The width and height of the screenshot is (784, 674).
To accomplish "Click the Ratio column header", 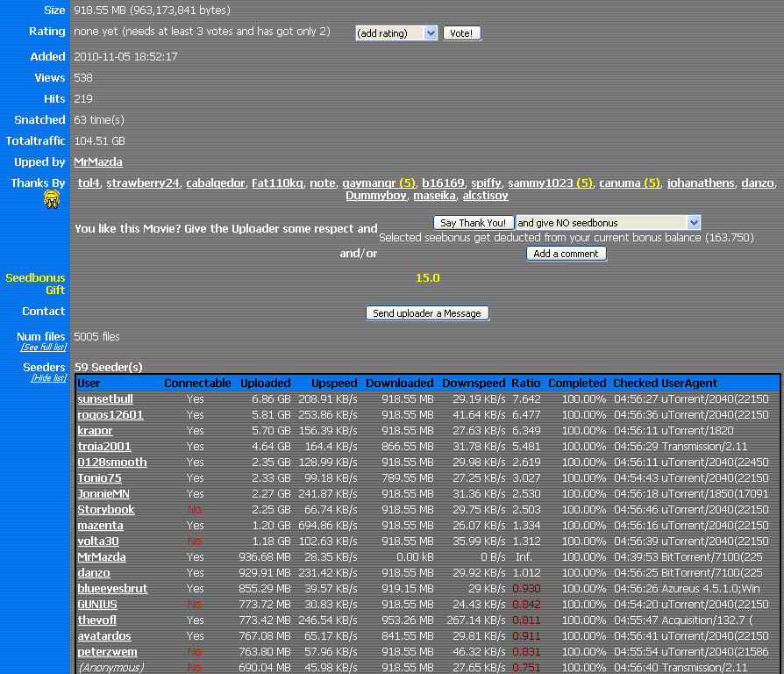I will pos(525,383).
